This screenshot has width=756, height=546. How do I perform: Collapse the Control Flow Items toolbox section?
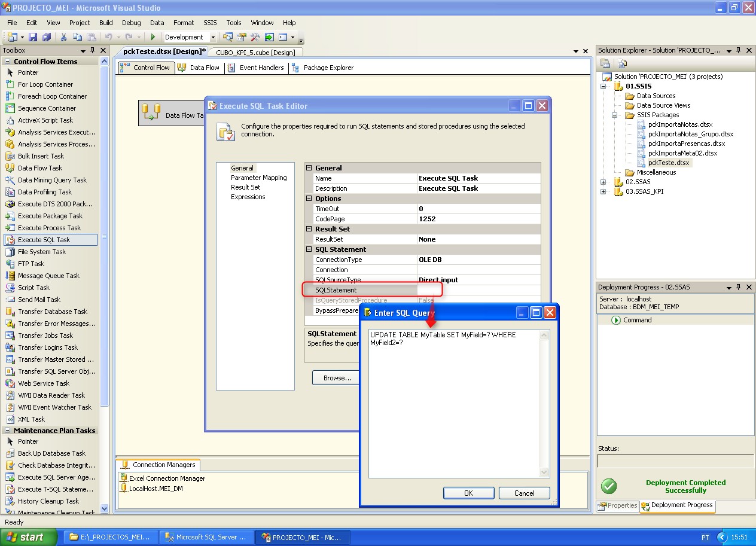pyautogui.click(x=7, y=62)
